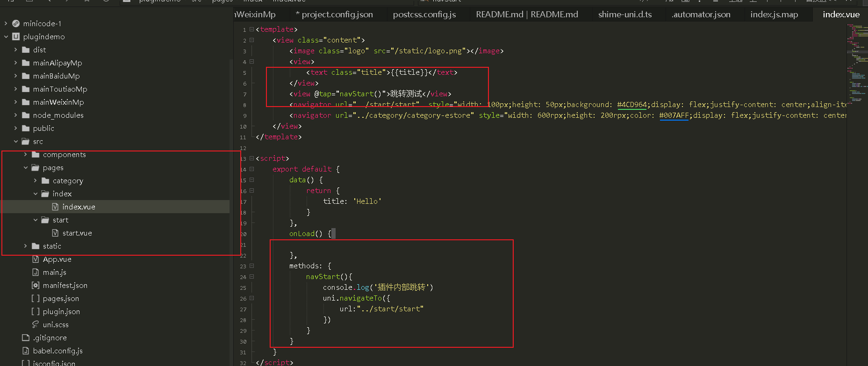Switch to index.js.map tab

tap(774, 14)
